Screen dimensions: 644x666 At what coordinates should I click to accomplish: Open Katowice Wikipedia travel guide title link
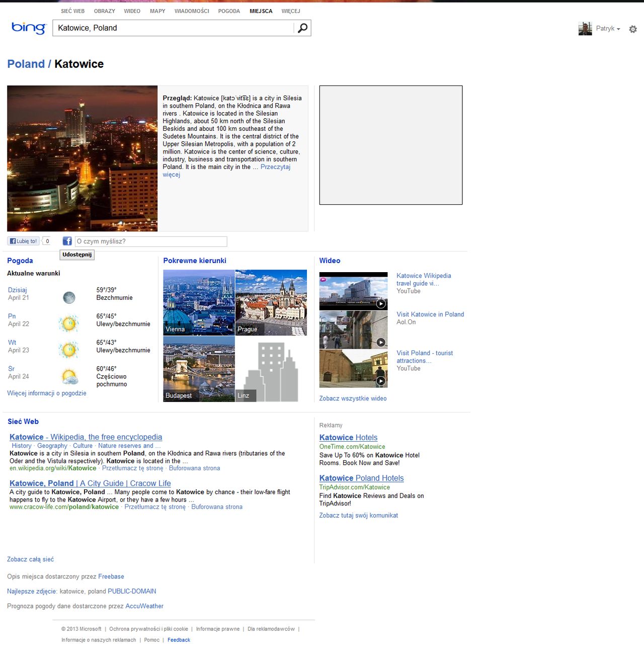(424, 280)
